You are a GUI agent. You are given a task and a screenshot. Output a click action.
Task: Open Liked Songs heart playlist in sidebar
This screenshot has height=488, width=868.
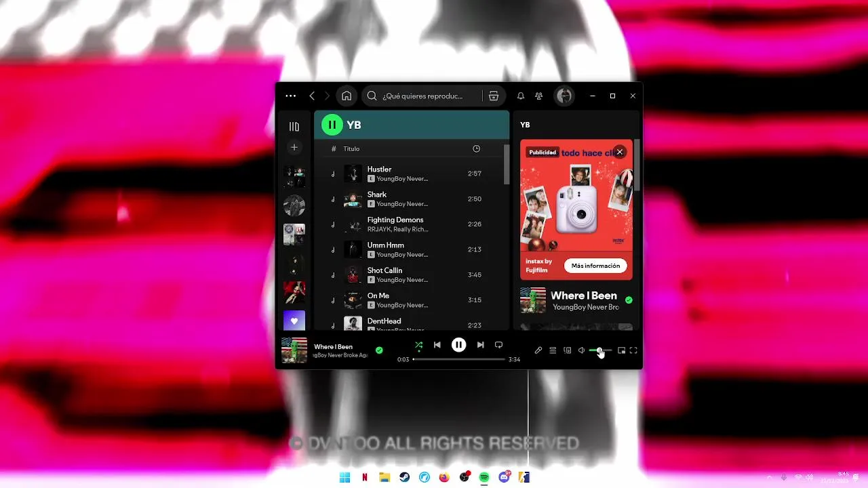(294, 321)
